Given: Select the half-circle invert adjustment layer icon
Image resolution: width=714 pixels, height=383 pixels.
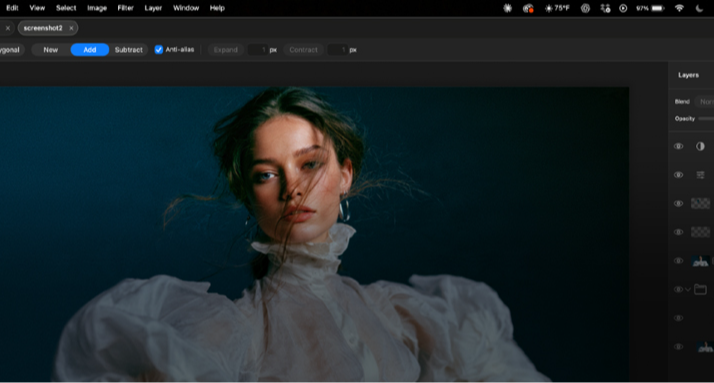Looking at the screenshot, I should [700, 146].
